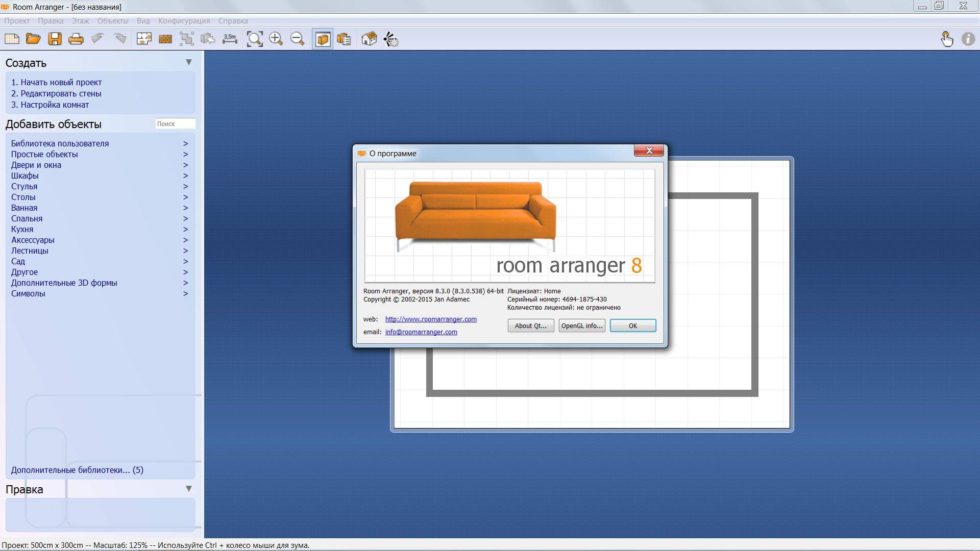Image resolution: width=980 pixels, height=551 pixels.
Task: Expand Простые объекты category
Action: click(100, 154)
